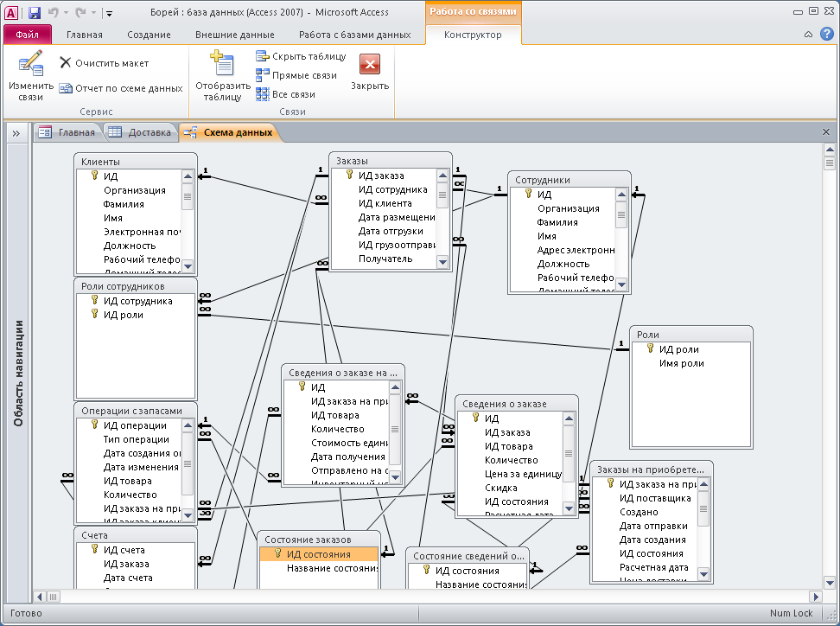Click the Undo arrow in the quick access toolbar
This screenshot has width=840, height=626.
point(53,12)
